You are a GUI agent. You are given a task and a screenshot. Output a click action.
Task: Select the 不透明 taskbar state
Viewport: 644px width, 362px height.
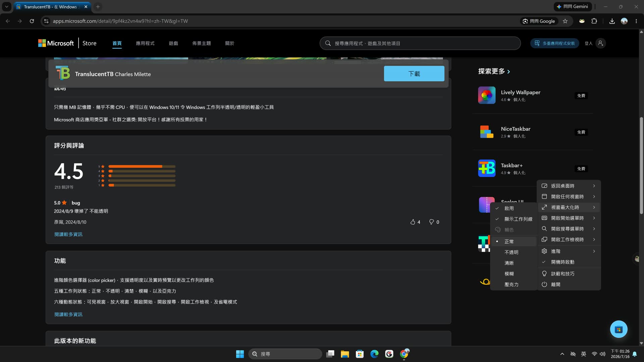point(514,252)
